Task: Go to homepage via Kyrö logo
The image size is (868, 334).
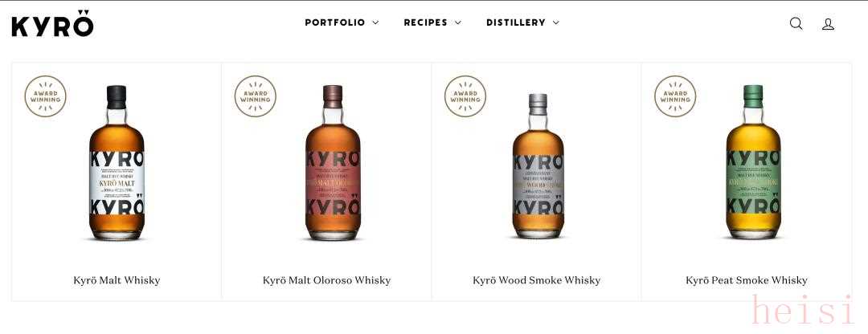Action: click(x=52, y=23)
